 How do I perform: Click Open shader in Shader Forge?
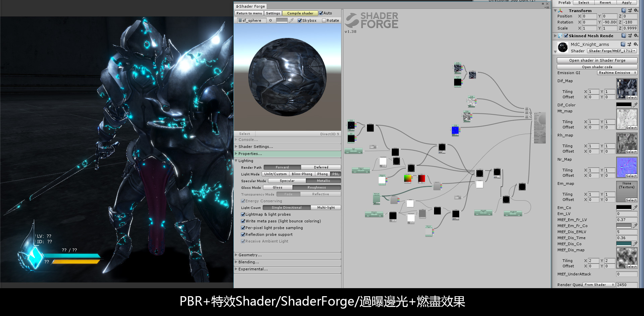click(597, 60)
